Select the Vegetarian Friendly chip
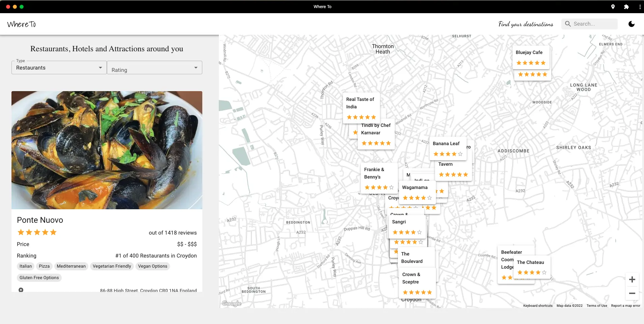This screenshot has height=324, width=644. (x=112, y=266)
